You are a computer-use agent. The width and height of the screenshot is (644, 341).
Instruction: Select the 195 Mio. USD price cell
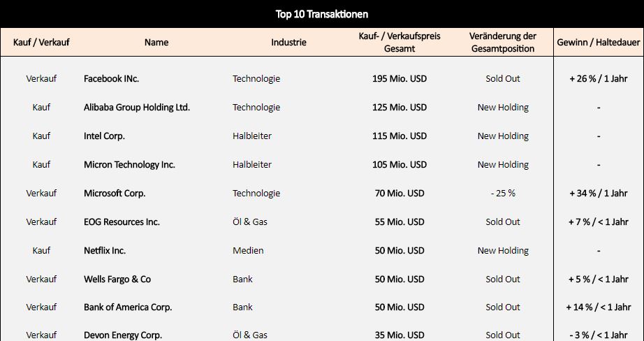point(400,78)
